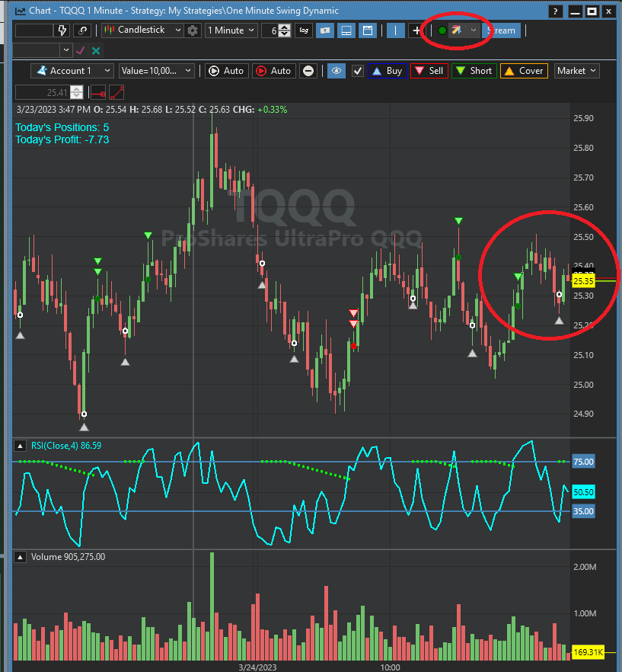Click the log scale button
This screenshot has width=622, height=672.
(305, 30)
